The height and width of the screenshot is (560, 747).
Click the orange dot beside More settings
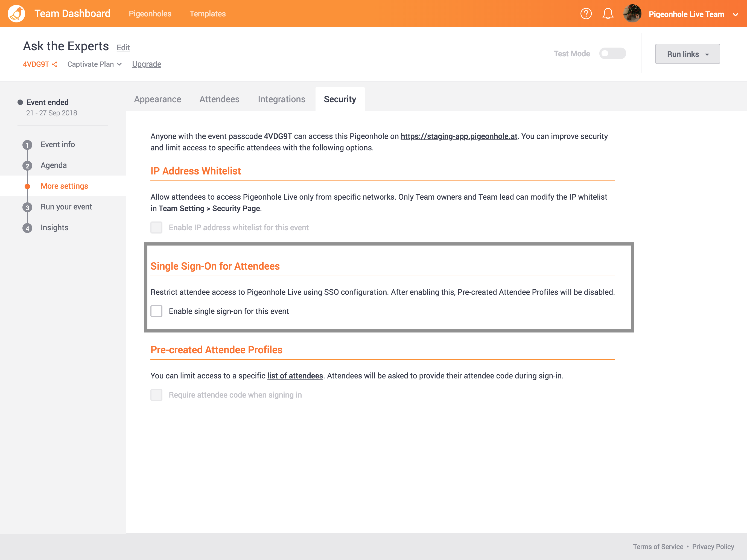pos(27,186)
